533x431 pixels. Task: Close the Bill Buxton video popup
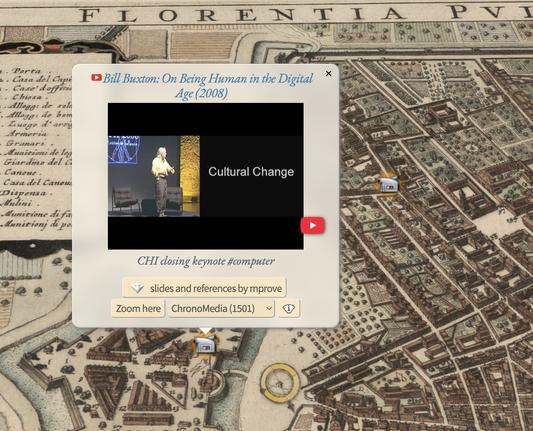(x=328, y=73)
